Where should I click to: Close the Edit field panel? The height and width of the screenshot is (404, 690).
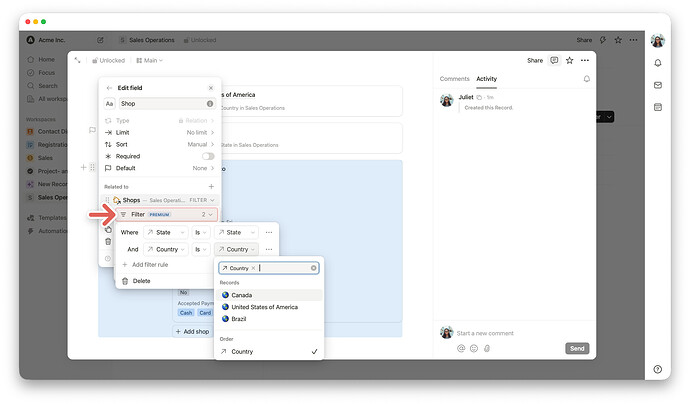click(x=210, y=88)
